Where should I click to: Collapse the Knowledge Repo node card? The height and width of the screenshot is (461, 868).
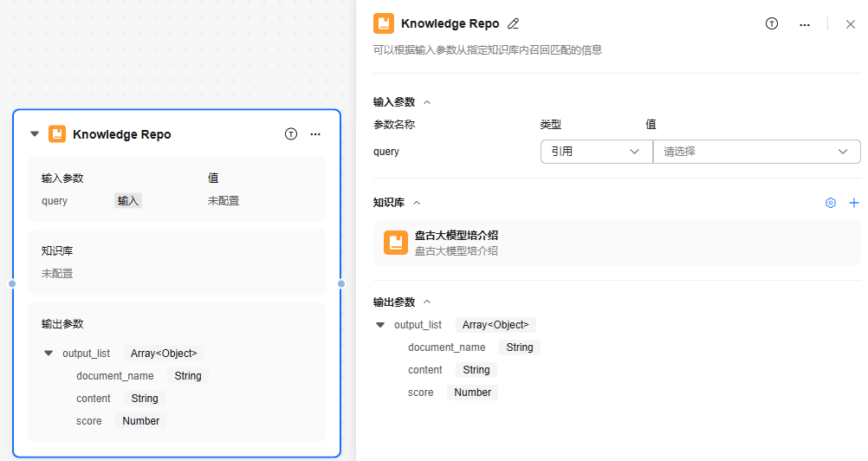35,134
